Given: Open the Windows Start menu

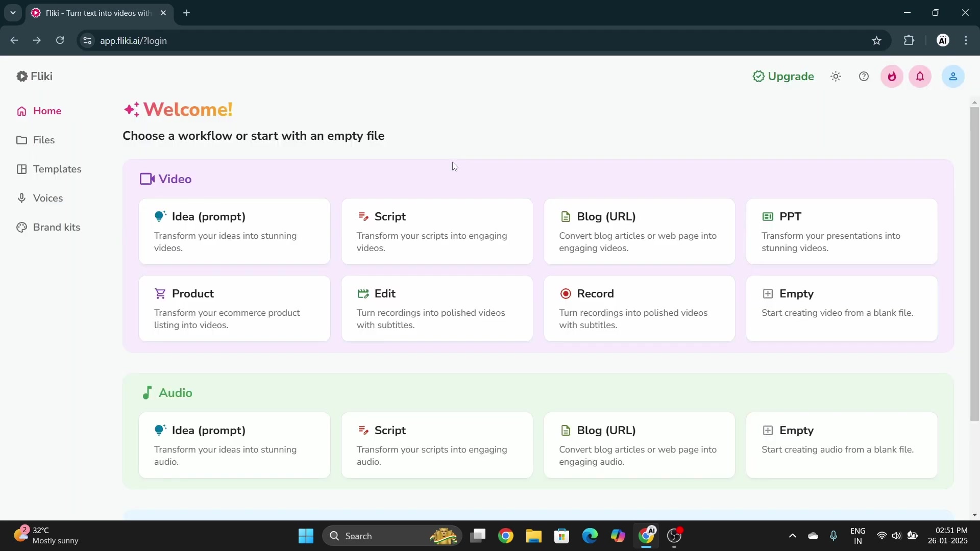Looking at the screenshot, I should pyautogui.click(x=306, y=536).
